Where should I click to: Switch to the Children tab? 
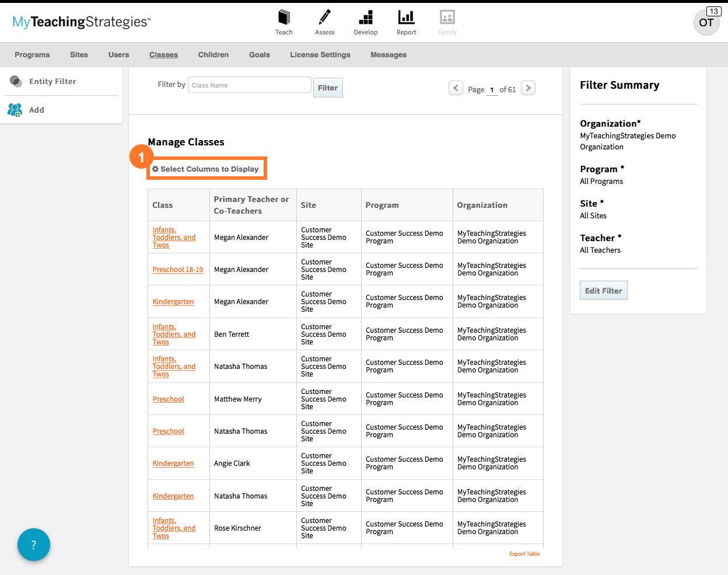pyautogui.click(x=213, y=54)
